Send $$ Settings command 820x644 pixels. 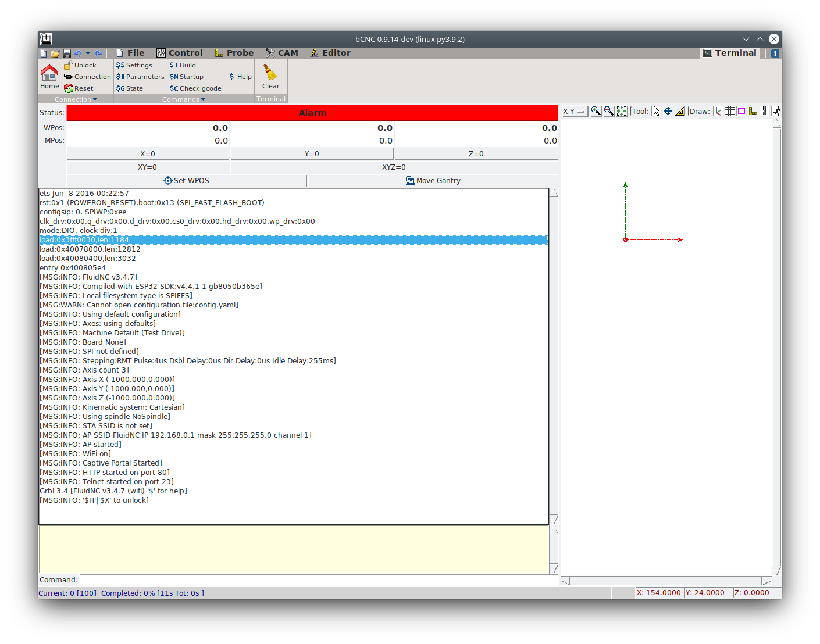tap(134, 65)
